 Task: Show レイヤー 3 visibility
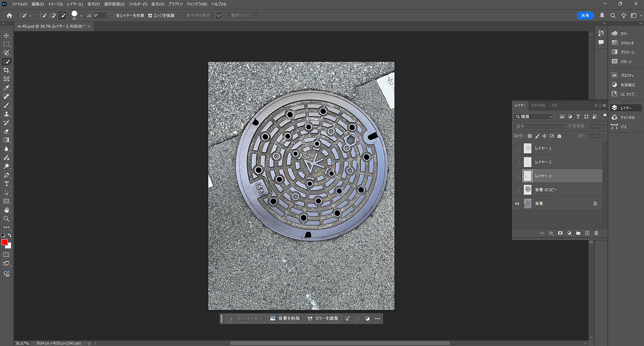click(x=517, y=176)
